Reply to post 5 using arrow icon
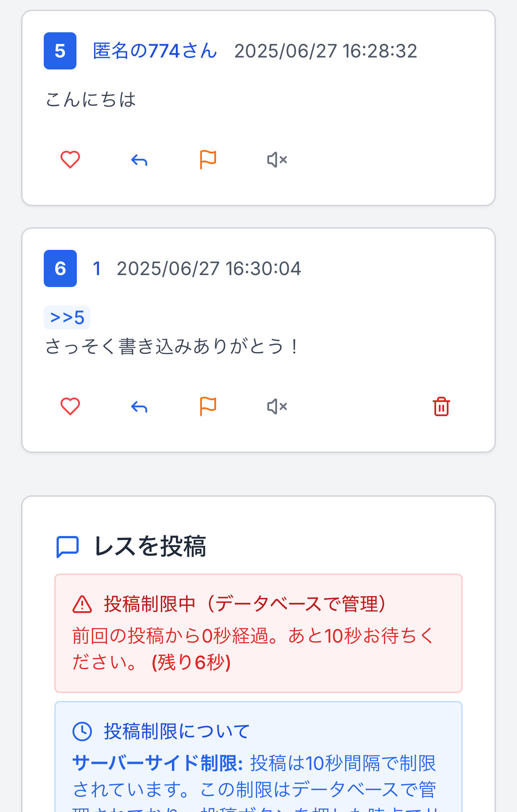517x812 pixels. point(139,160)
